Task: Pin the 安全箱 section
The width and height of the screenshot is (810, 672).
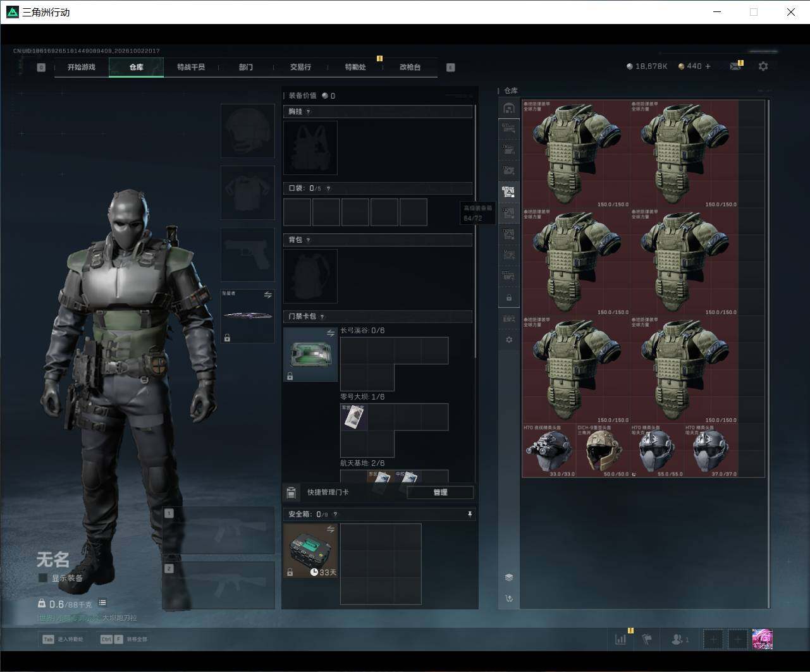Action: [x=470, y=515]
